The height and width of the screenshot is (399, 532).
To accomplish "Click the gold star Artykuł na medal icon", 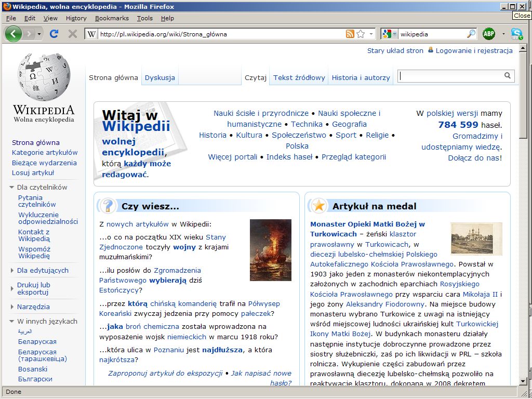I will [318, 206].
